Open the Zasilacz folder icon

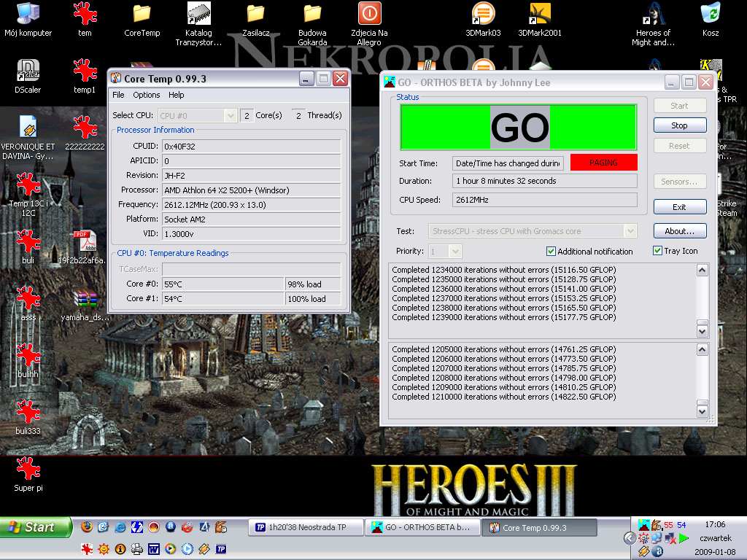(x=256, y=19)
